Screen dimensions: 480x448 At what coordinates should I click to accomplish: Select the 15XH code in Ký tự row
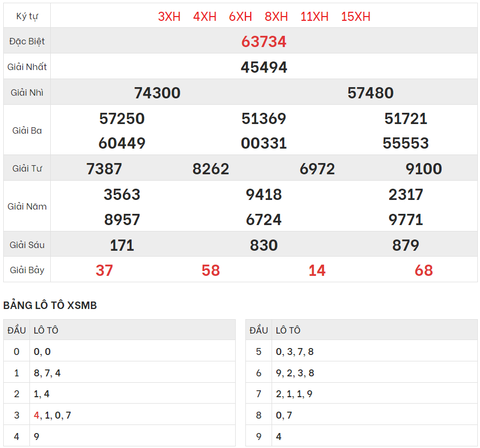[355, 17]
